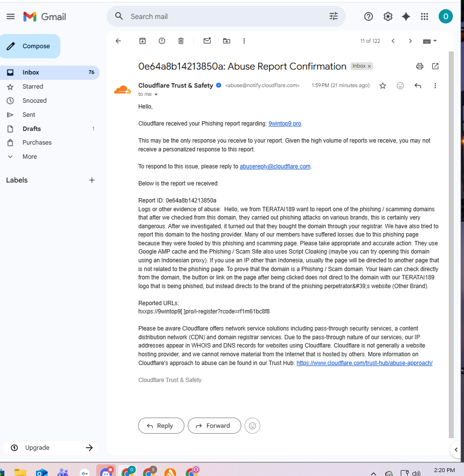Add emoji reaction in message header
This screenshot has height=476, width=464.
pyautogui.click(x=400, y=86)
